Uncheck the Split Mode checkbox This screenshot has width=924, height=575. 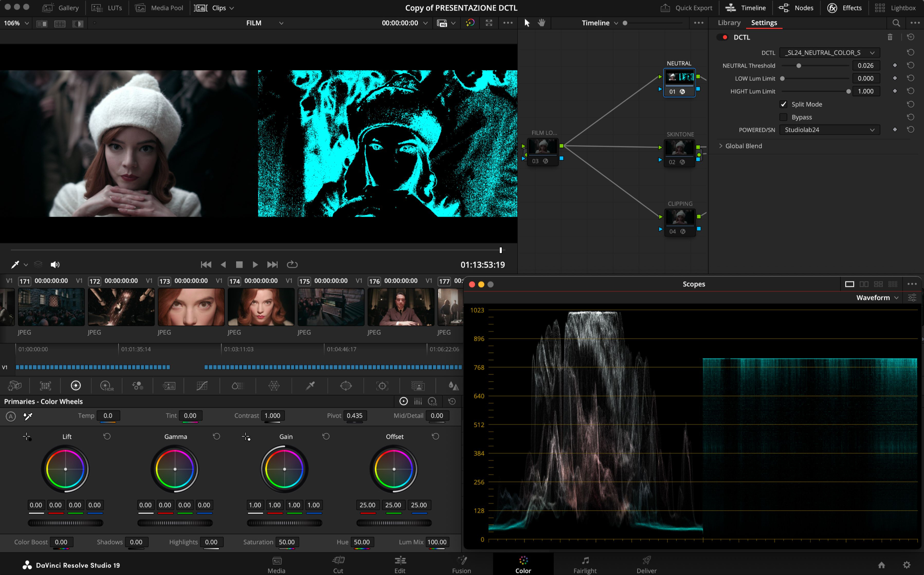tap(783, 104)
